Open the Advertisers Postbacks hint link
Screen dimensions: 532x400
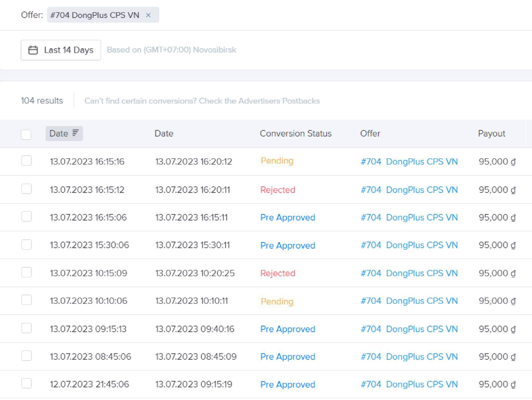click(202, 101)
